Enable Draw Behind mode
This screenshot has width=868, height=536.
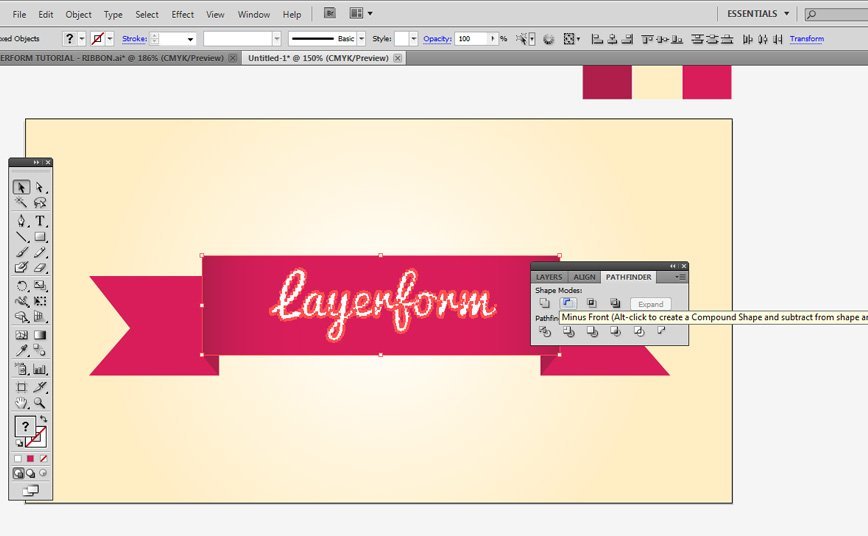(x=30, y=473)
